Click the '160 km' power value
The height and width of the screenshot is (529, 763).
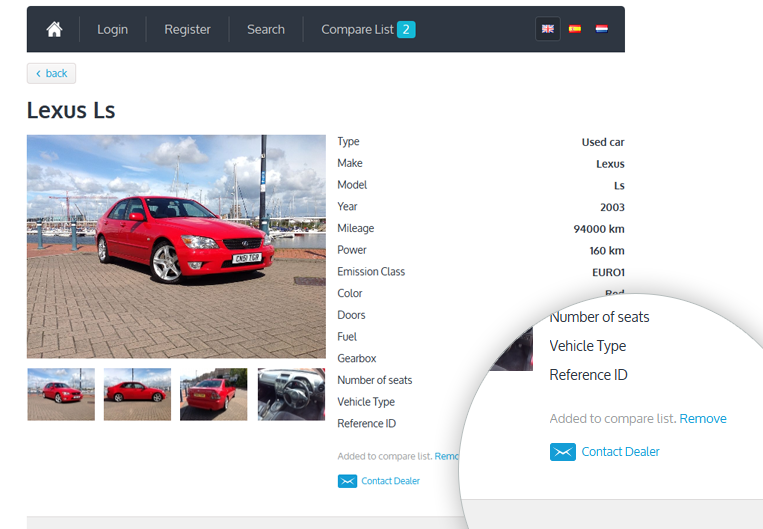(607, 251)
